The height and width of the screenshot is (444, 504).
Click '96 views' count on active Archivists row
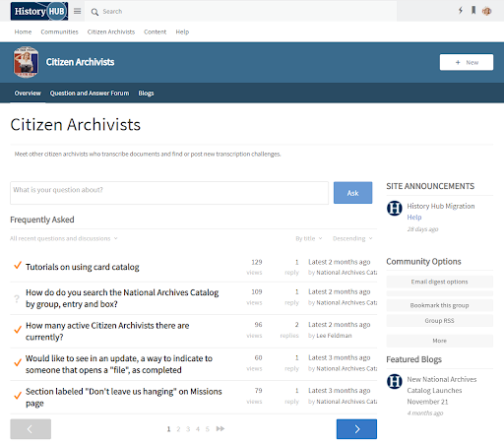pos(256,330)
